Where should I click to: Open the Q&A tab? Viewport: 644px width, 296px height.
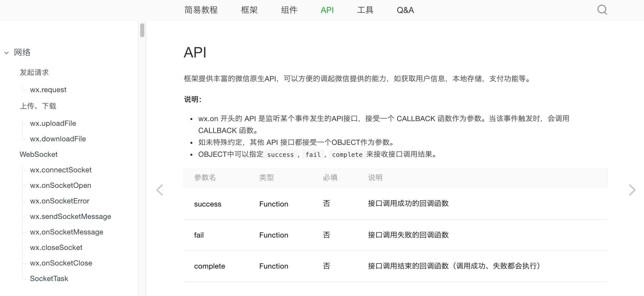pyautogui.click(x=405, y=10)
